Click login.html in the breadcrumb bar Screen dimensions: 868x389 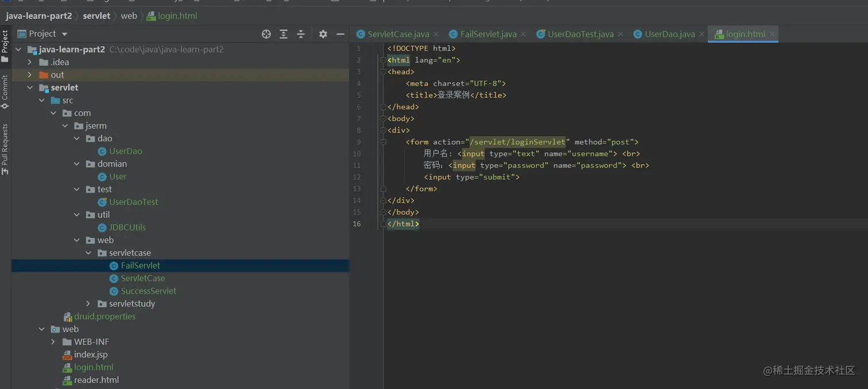[x=177, y=16]
